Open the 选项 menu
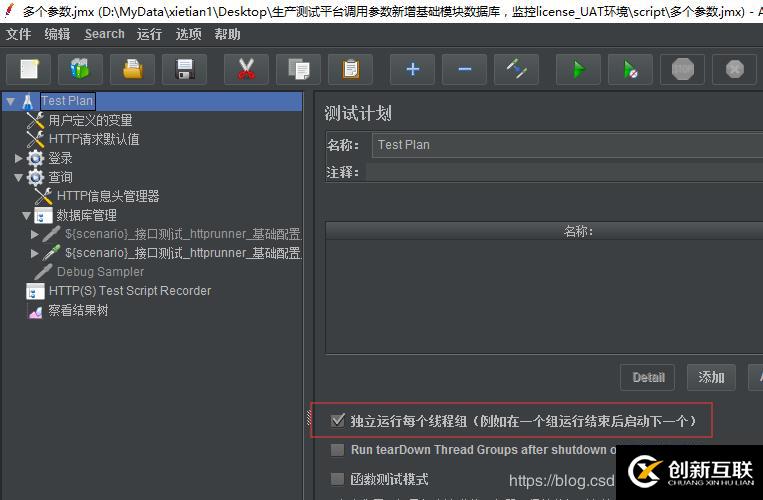This screenshot has height=500, width=763. [188, 34]
